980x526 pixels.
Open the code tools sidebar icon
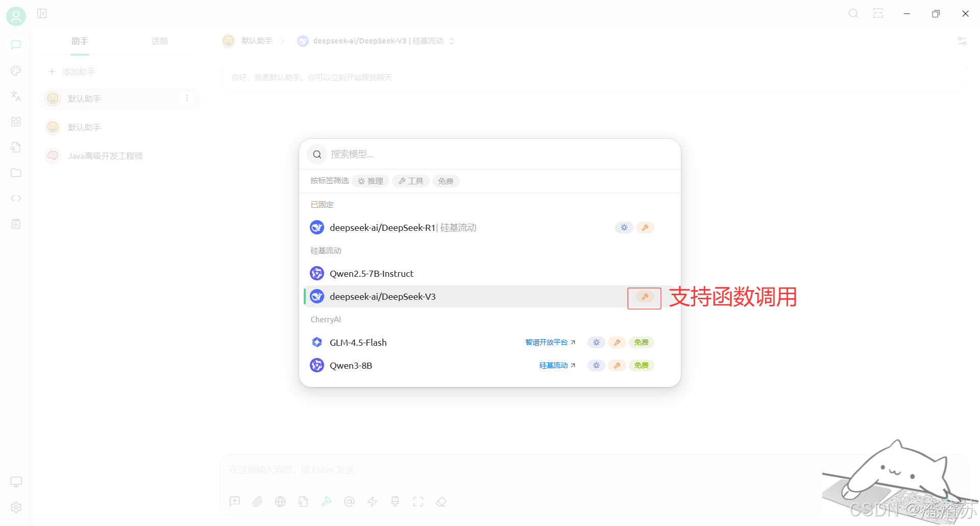16,198
